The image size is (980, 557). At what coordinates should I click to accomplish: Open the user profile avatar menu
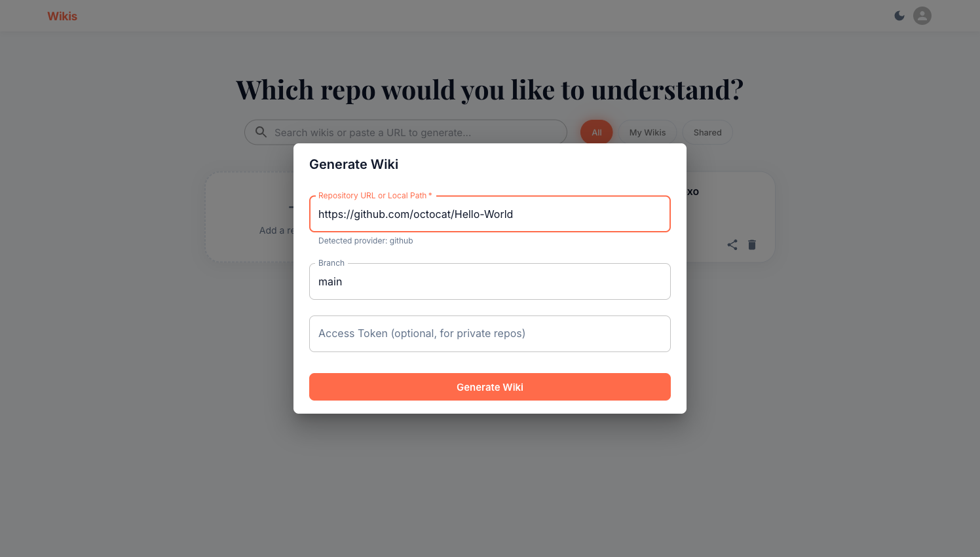click(x=922, y=15)
